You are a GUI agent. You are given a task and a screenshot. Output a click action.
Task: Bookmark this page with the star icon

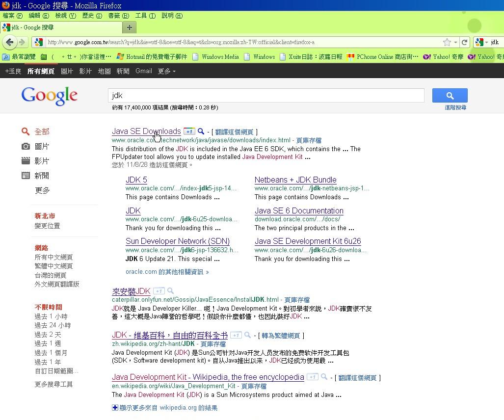click(447, 42)
